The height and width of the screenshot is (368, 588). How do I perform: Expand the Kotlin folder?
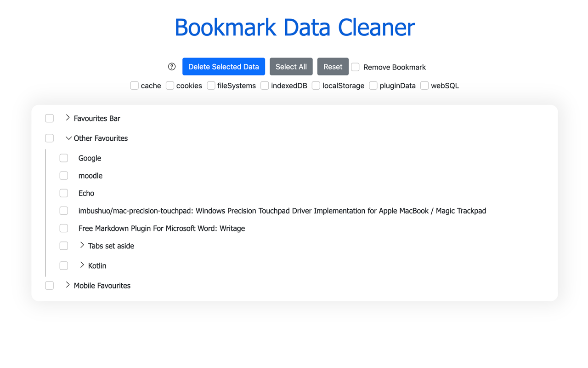tap(82, 265)
